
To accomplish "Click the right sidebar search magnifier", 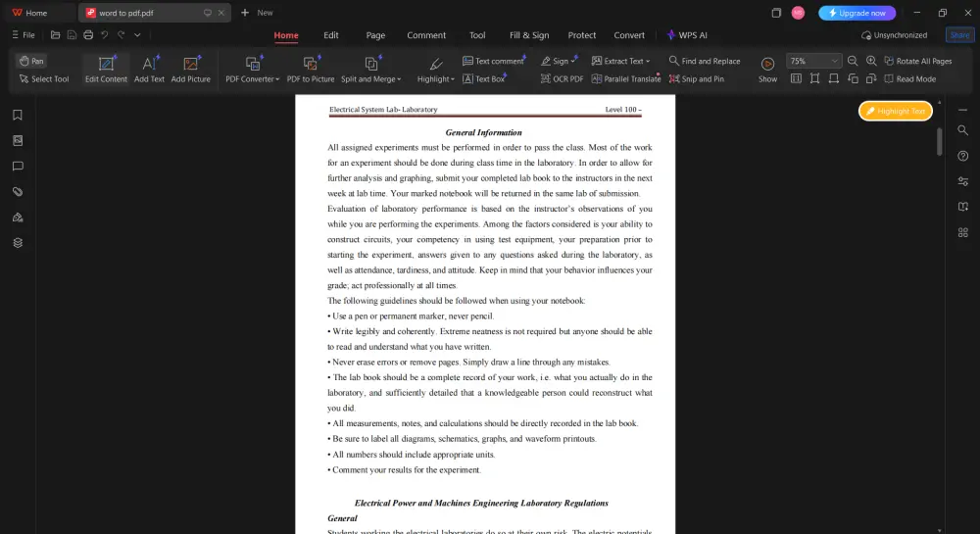I will click(x=962, y=130).
